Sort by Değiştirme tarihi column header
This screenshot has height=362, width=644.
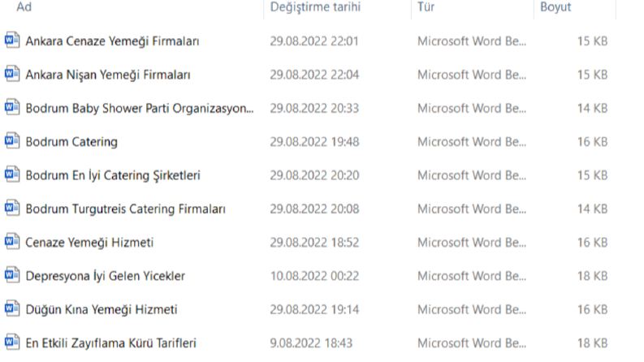(315, 7)
